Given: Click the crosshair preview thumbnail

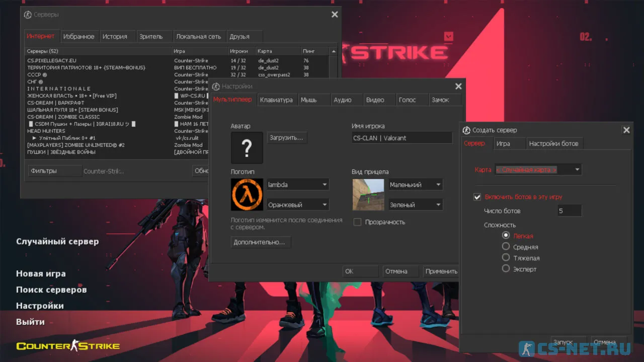Looking at the screenshot, I should tap(367, 195).
